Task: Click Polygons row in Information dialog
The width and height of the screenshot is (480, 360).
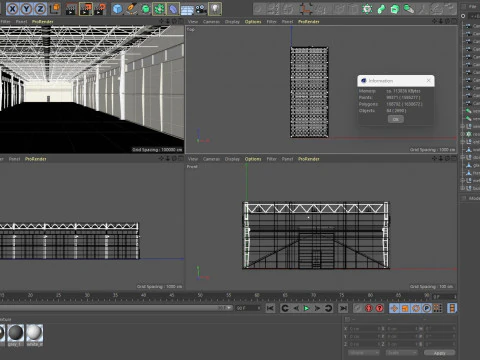Action: [x=391, y=104]
